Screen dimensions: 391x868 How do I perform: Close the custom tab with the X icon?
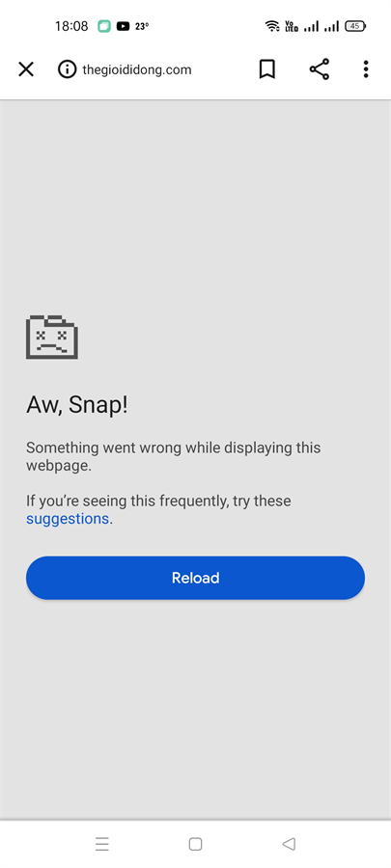(26, 69)
